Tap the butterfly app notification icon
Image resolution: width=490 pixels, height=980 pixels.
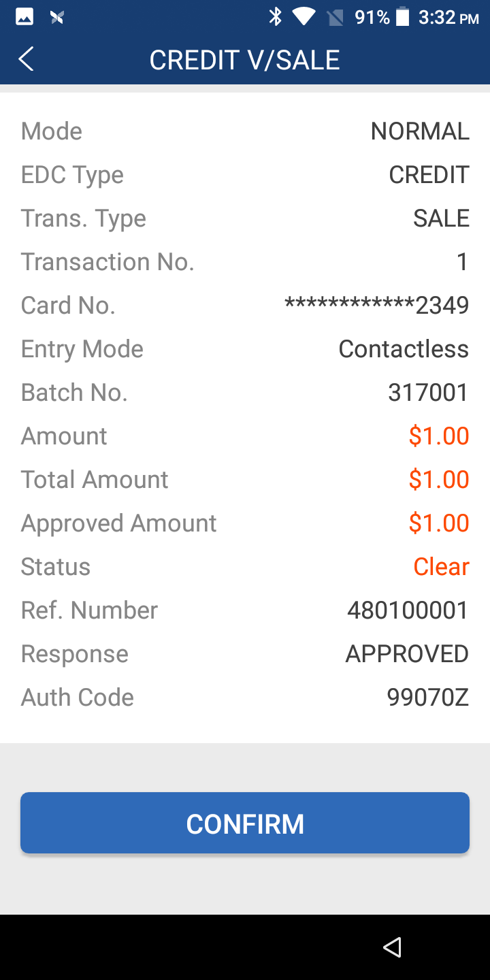[x=57, y=17]
